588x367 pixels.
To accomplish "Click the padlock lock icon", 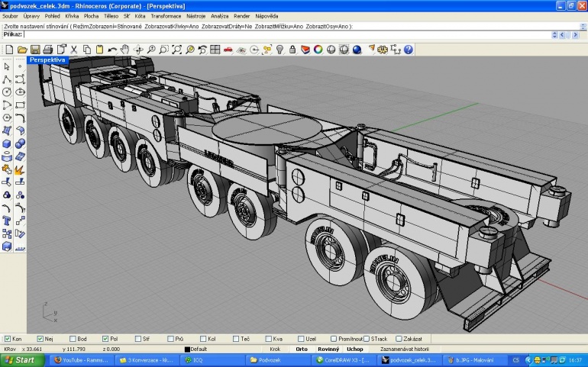I will point(292,50).
